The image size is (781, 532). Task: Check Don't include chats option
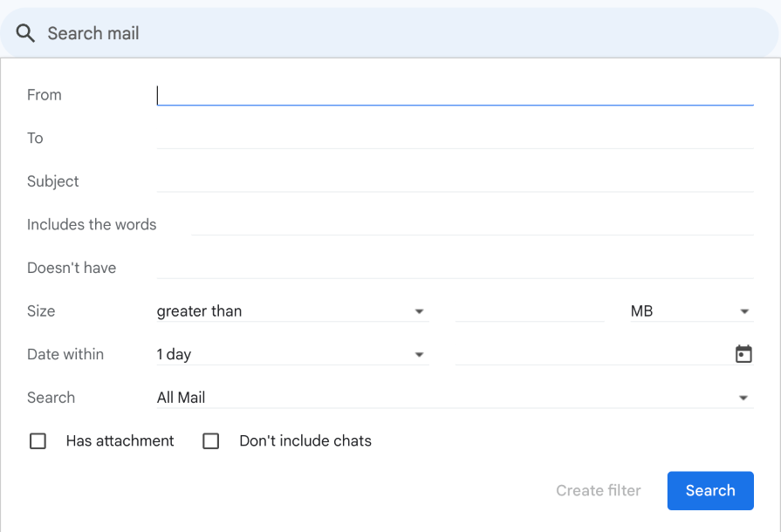(210, 441)
